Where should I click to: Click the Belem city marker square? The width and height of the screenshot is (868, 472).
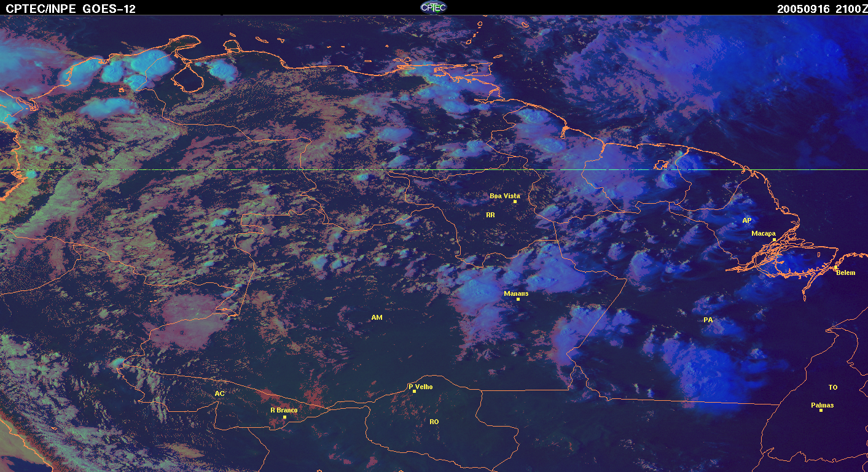(835, 268)
